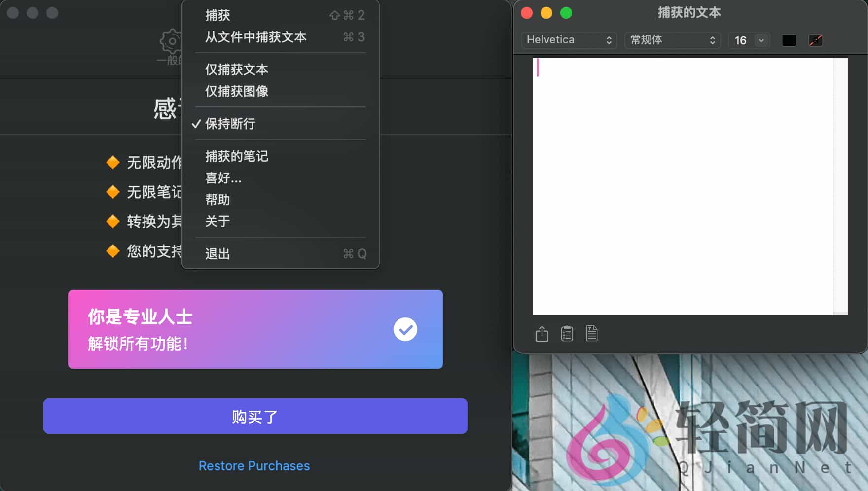Click the orange diamond beside 无限动作
Image resolution: width=868 pixels, height=491 pixels.
click(113, 163)
